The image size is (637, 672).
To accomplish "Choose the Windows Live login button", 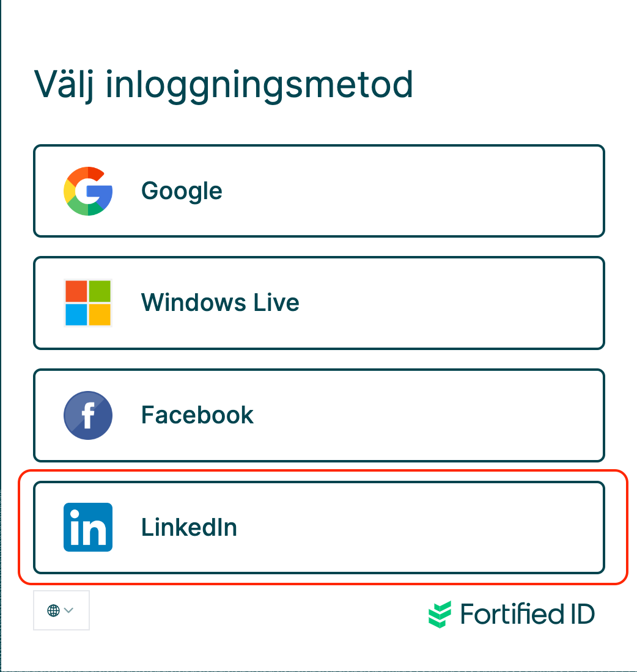I will pyautogui.click(x=318, y=303).
